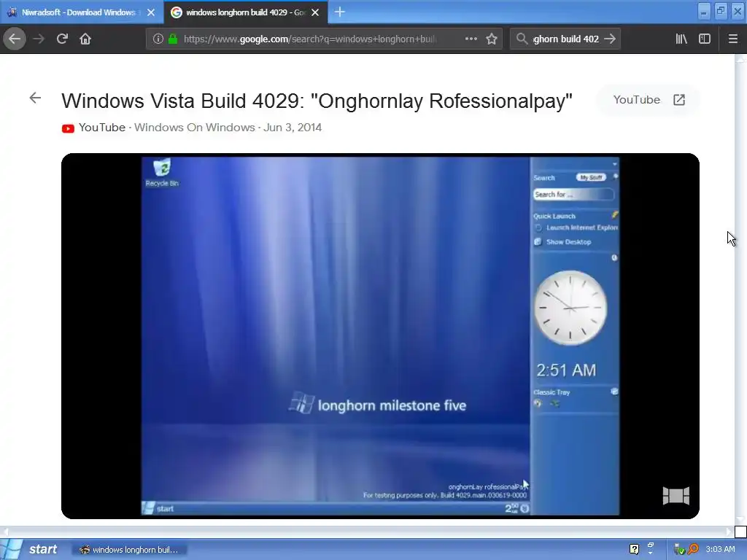
Task: Toggle the Firefox sidebar icon
Action: pos(705,39)
